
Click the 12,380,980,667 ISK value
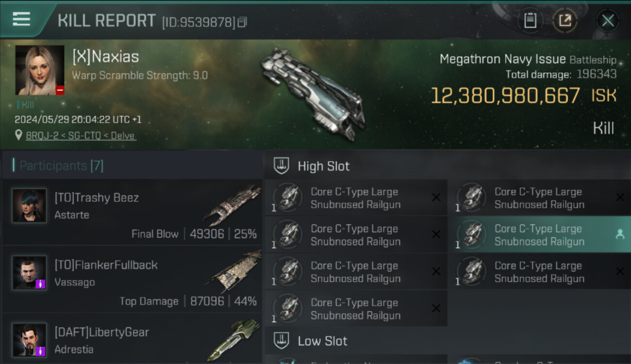click(523, 96)
